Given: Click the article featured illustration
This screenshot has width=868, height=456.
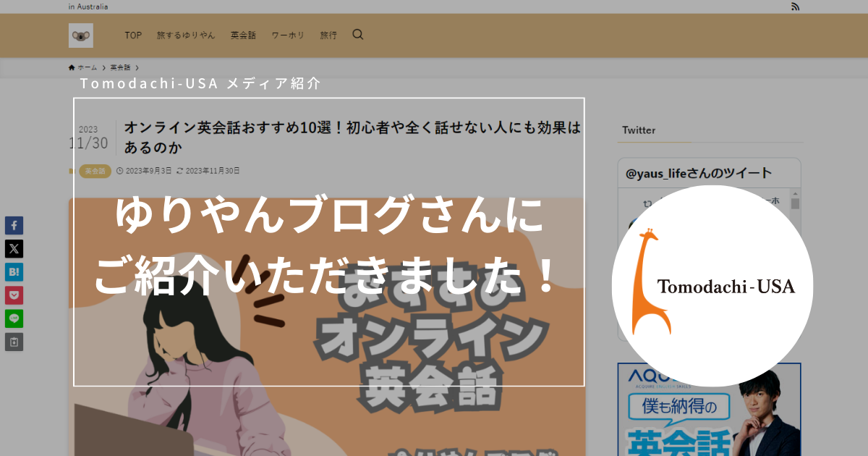Looking at the screenshot, I should (x=327, y=327).
